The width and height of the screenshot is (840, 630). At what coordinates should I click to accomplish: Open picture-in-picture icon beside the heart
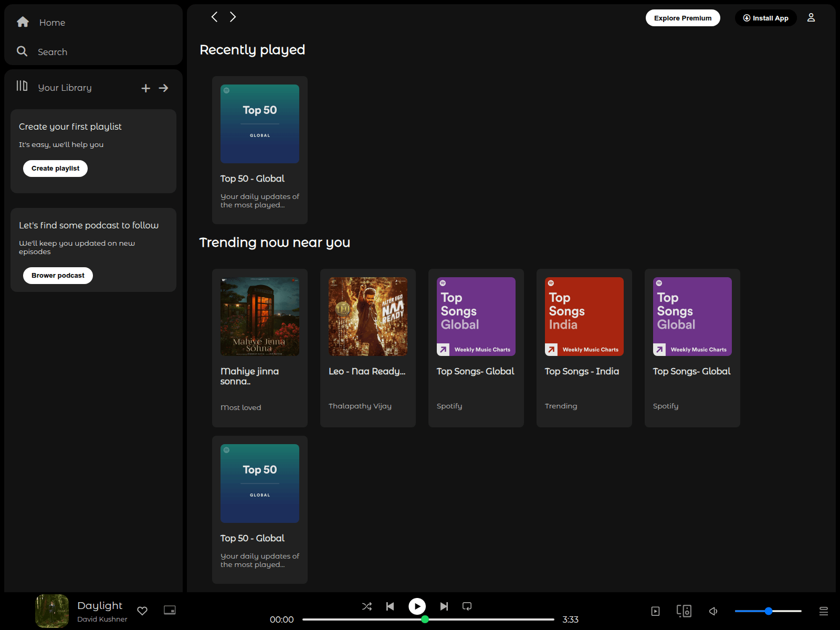170,610
